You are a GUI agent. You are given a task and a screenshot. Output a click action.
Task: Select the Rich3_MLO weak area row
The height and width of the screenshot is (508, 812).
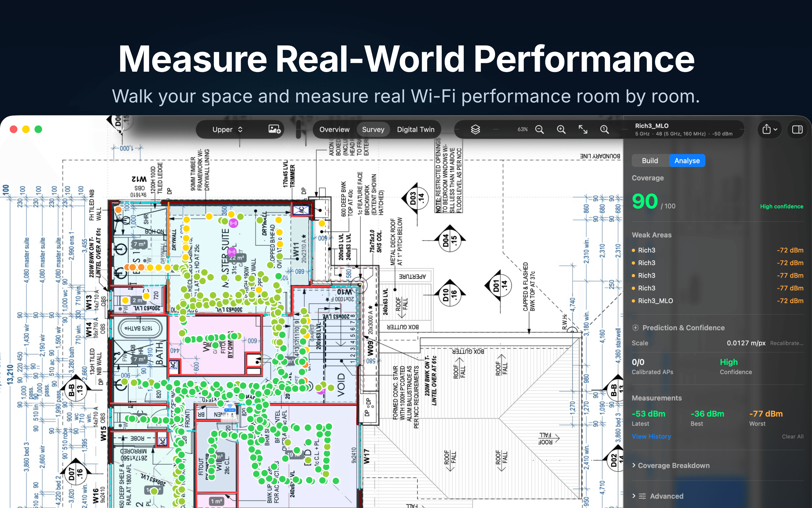[x=717, y=301]
